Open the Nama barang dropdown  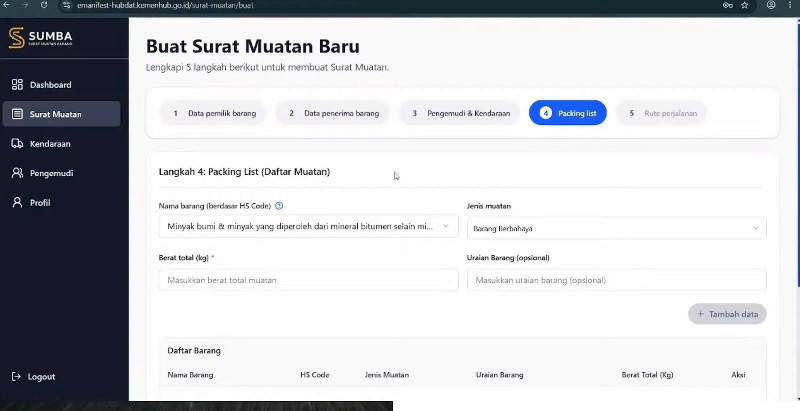pos(309,226)
